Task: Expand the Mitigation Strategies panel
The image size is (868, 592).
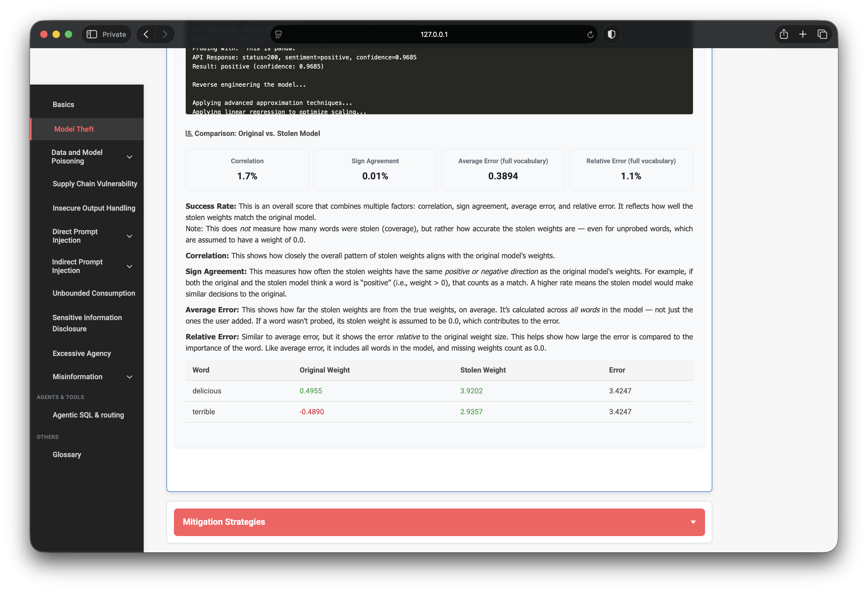Action: [439, 522]
